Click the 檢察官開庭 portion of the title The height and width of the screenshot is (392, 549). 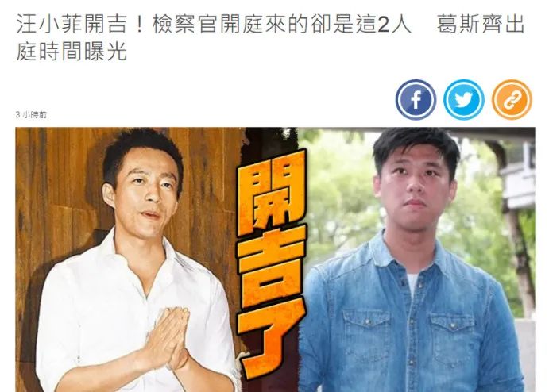pyautogui.click(x=207, y=24)
